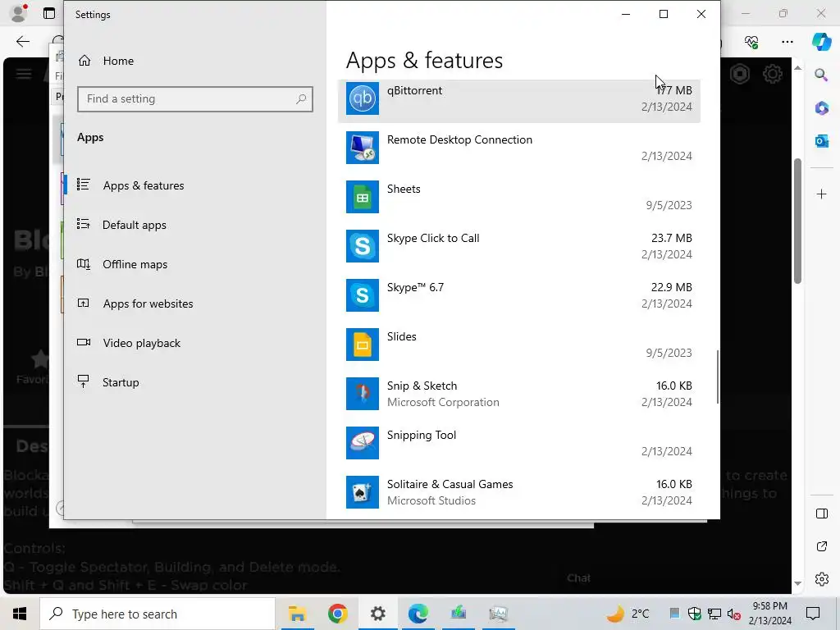This screenshot has height=630, width=840.
Task: Click the Home house icon in Settings
Action: [x=84, y=61]
